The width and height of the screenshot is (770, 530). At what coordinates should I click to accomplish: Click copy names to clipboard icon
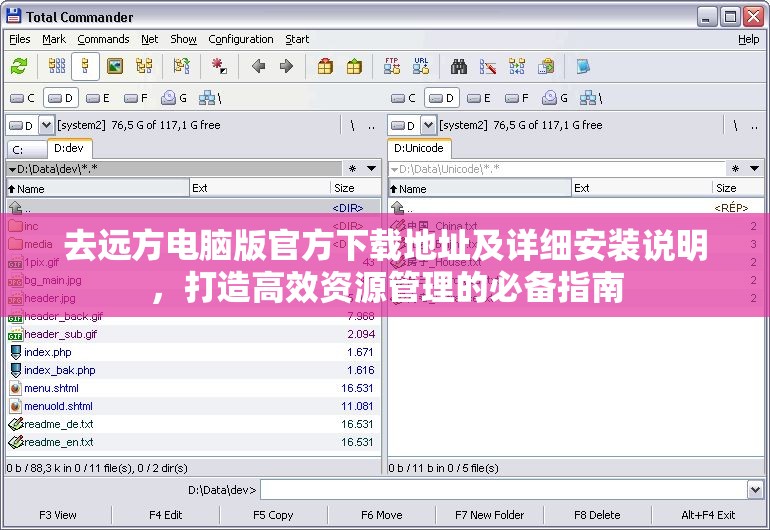[546, 66]
